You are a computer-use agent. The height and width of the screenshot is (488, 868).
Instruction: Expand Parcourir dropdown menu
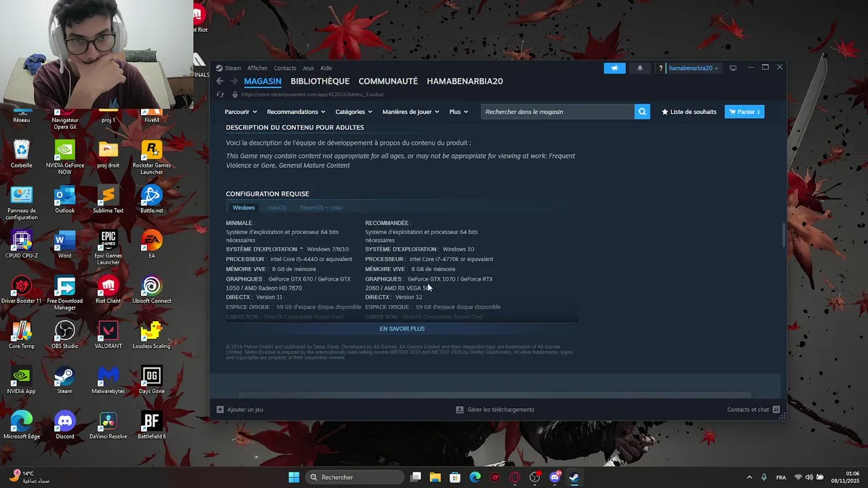pyautogui.click(x=241, y=112)
